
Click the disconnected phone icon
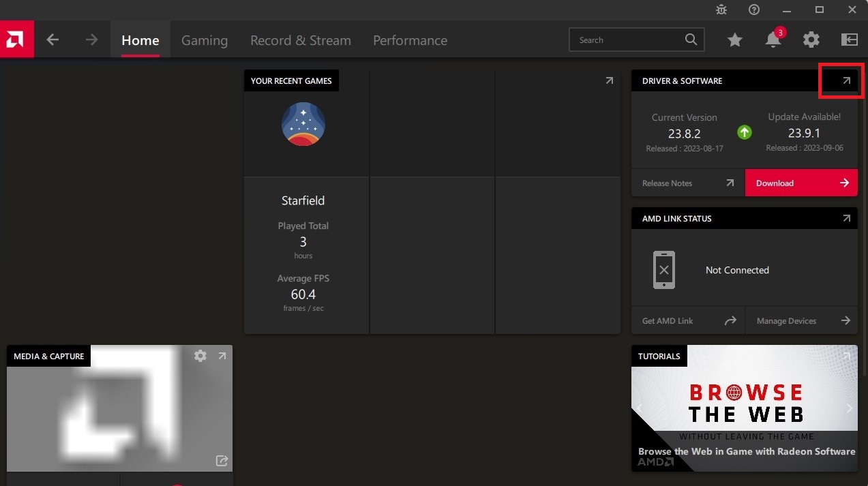pos(664,270)
